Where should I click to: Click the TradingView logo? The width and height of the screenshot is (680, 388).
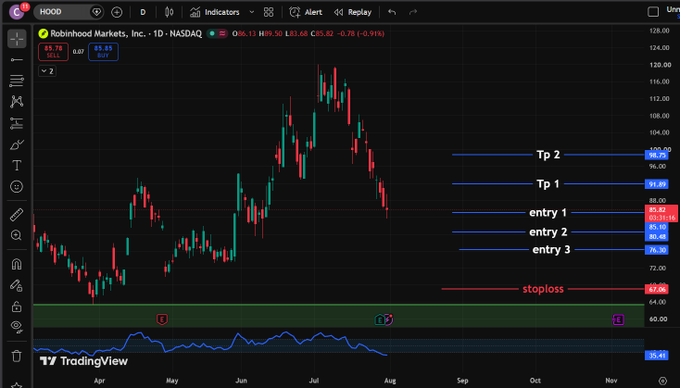84,361
